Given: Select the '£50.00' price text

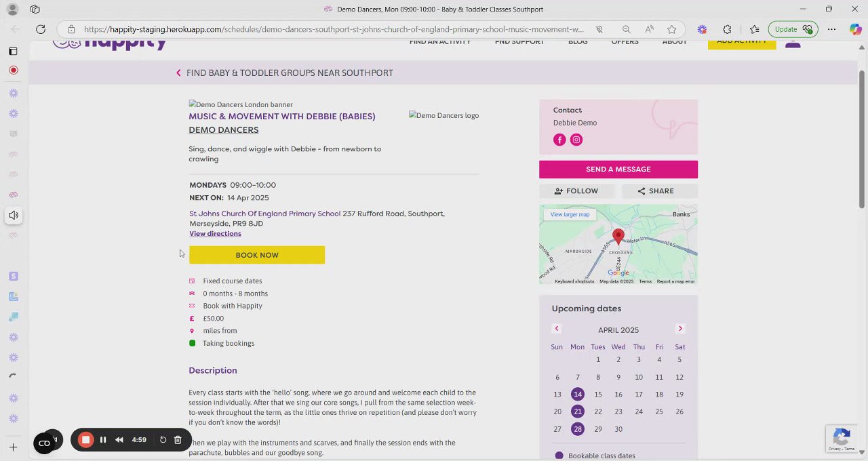Looking at the screenshot, I should [213, 319].
